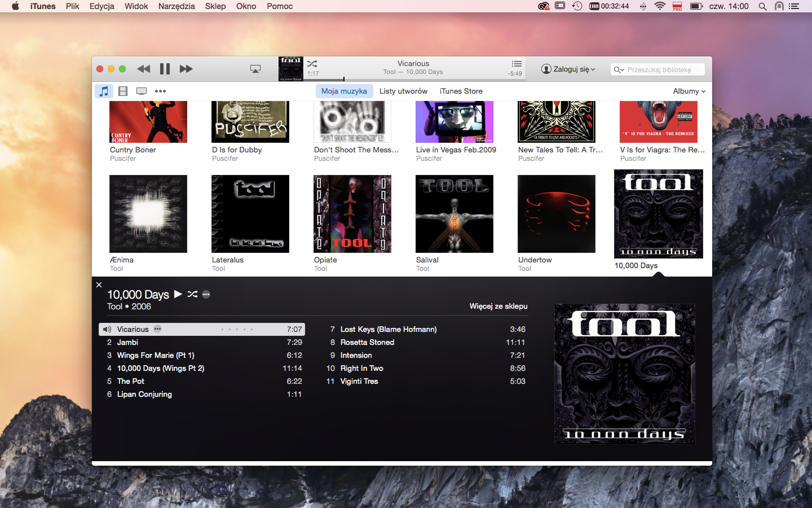Switch to the TV Shows library icon

coord(142,91)
